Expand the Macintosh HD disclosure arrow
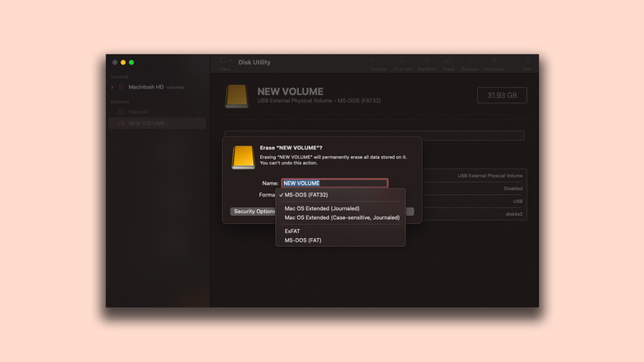Image resolution: width=644 pixels, height=362 pixels. [x=112, y=87]
